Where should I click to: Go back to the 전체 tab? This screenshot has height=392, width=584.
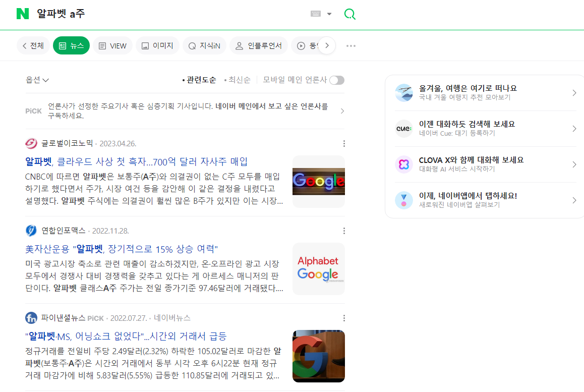pos(33,46)
